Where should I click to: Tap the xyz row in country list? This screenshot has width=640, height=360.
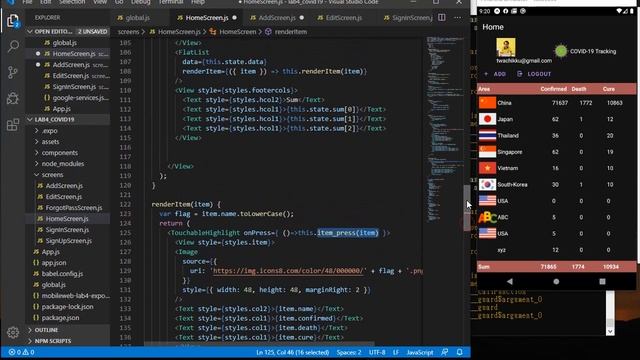(x=556, y=250)
